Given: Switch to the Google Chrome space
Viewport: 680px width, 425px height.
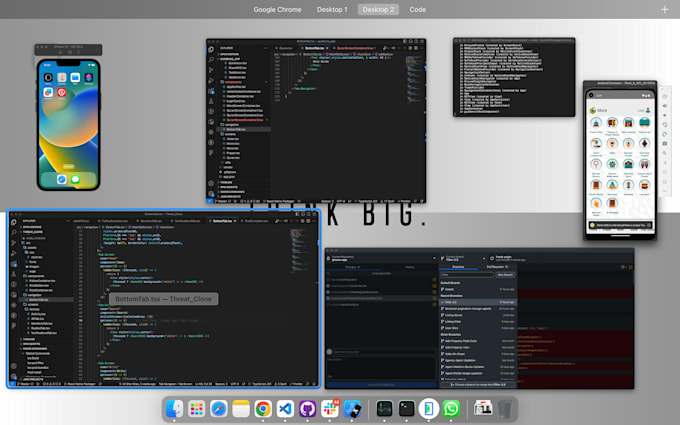Looking at the screenshot, I should [x=278, y=9].
